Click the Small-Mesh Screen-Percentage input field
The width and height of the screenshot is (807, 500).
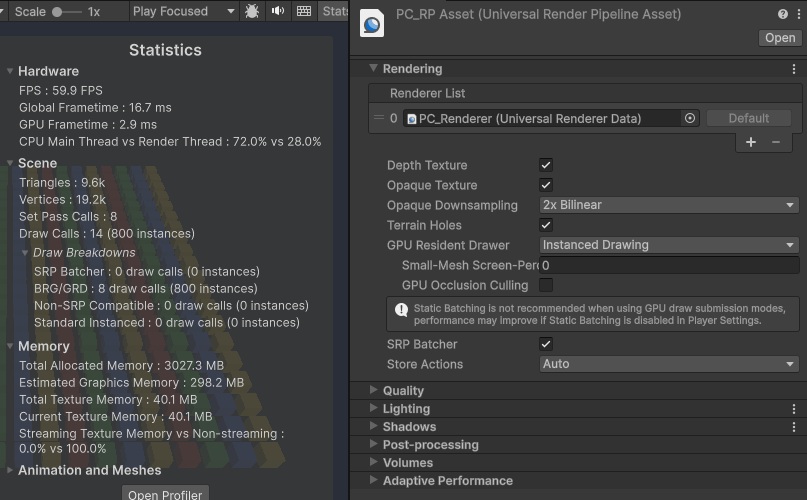pos(669,265)
